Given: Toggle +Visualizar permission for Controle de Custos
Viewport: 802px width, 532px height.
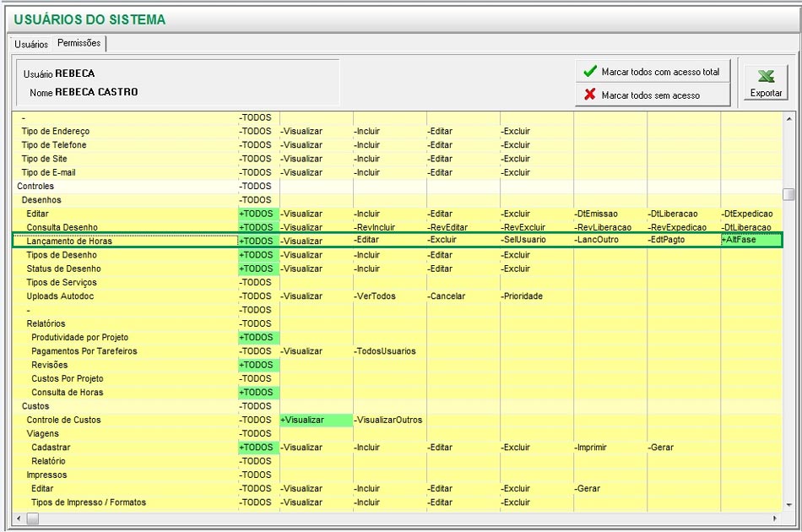Looking at the screenshot, I should point(302,420).
